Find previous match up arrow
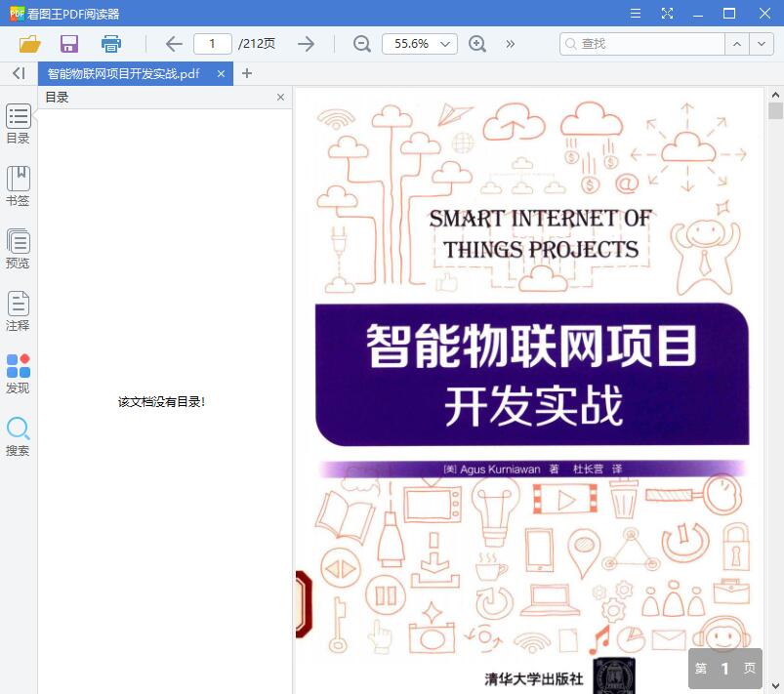The width and height of the screenshot is (784, 694). click(x=737, y=44)
